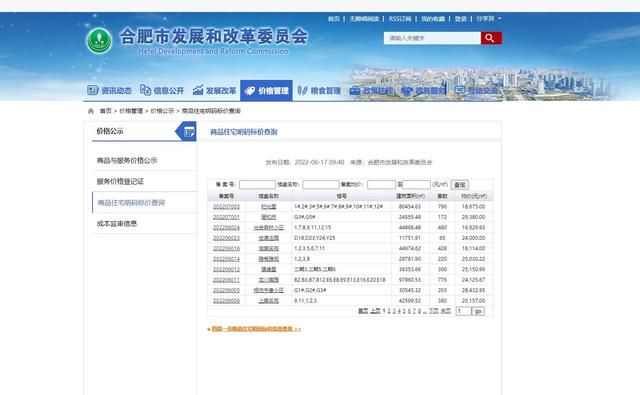Select the average price cell 29,380.00
Viewport: 640px width, 395px height.
473,217
